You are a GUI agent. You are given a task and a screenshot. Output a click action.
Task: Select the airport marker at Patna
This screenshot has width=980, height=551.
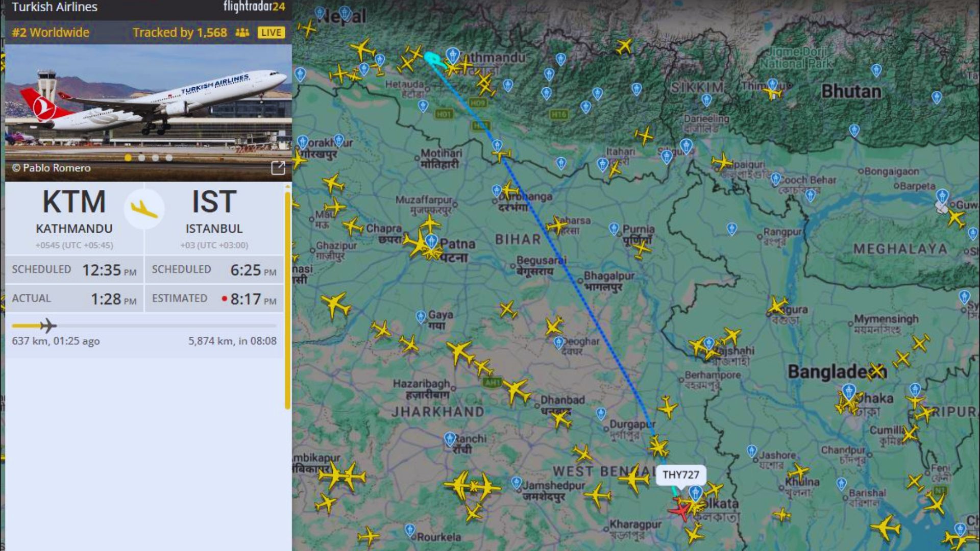tap(432, 241)
